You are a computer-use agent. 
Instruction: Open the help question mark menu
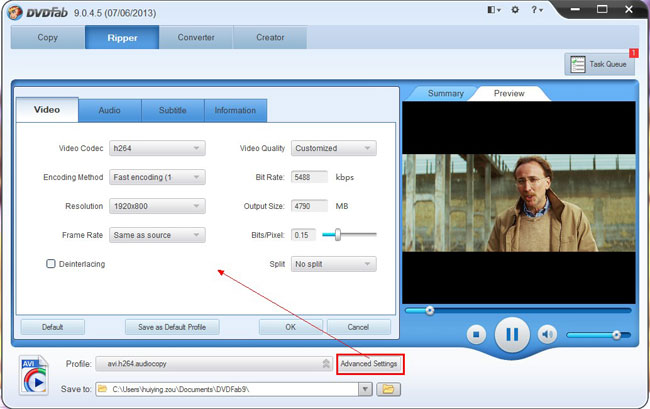pos(537,10)
